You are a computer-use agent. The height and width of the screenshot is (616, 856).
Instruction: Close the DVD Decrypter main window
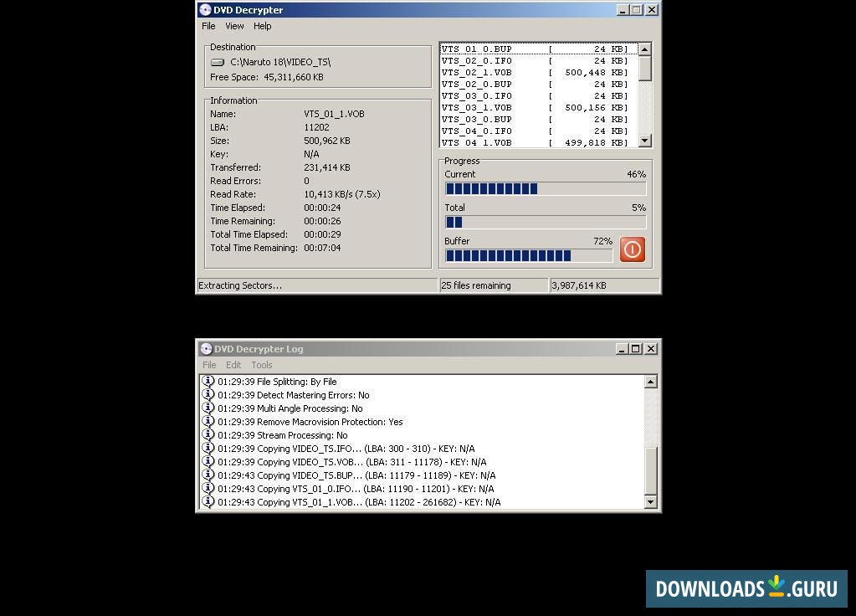(651, 10)
